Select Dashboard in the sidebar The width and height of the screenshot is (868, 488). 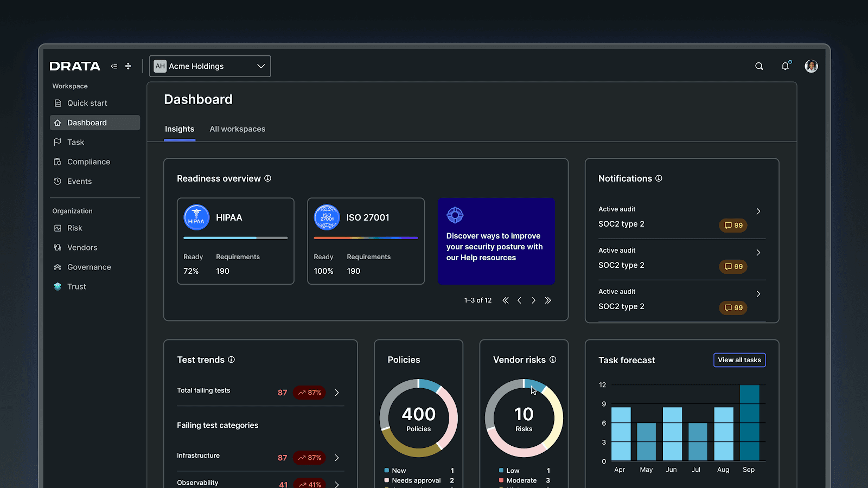click(95, 123)
